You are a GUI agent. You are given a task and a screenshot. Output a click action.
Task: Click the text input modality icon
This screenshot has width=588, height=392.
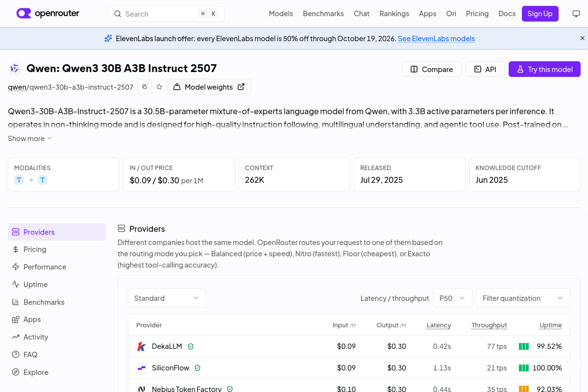(19, 180)
